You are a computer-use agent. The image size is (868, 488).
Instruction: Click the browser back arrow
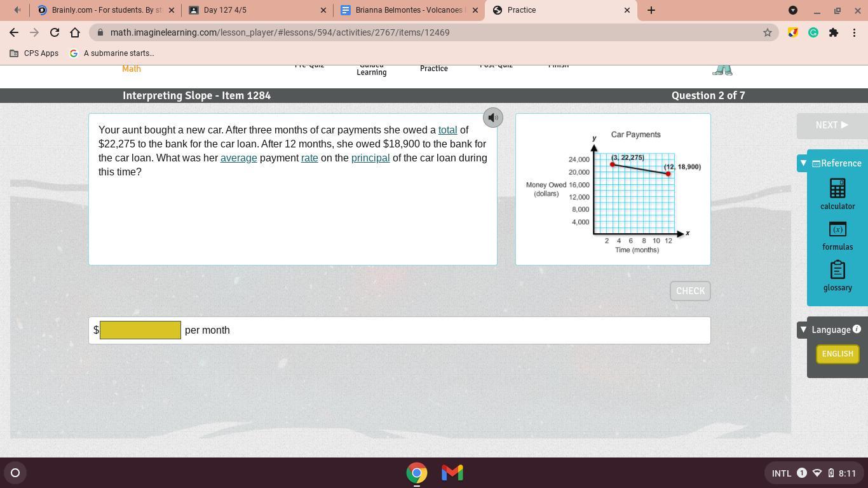tap(14, 32)
